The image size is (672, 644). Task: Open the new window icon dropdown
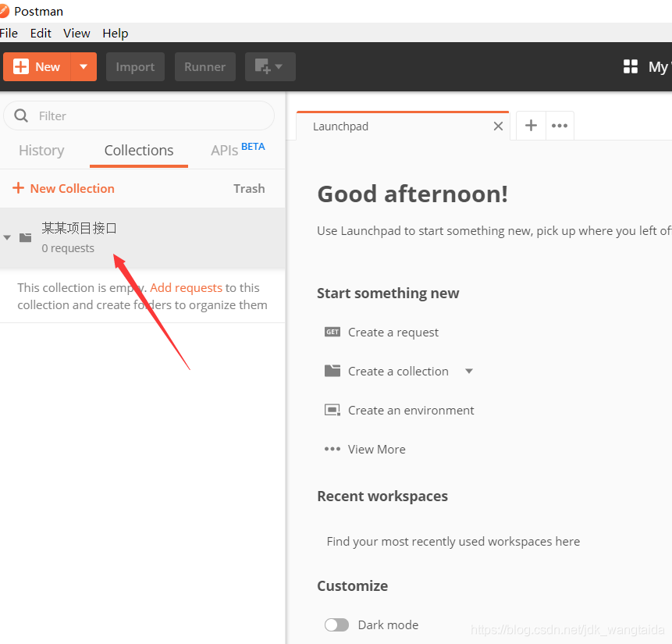tap(279, 67)
